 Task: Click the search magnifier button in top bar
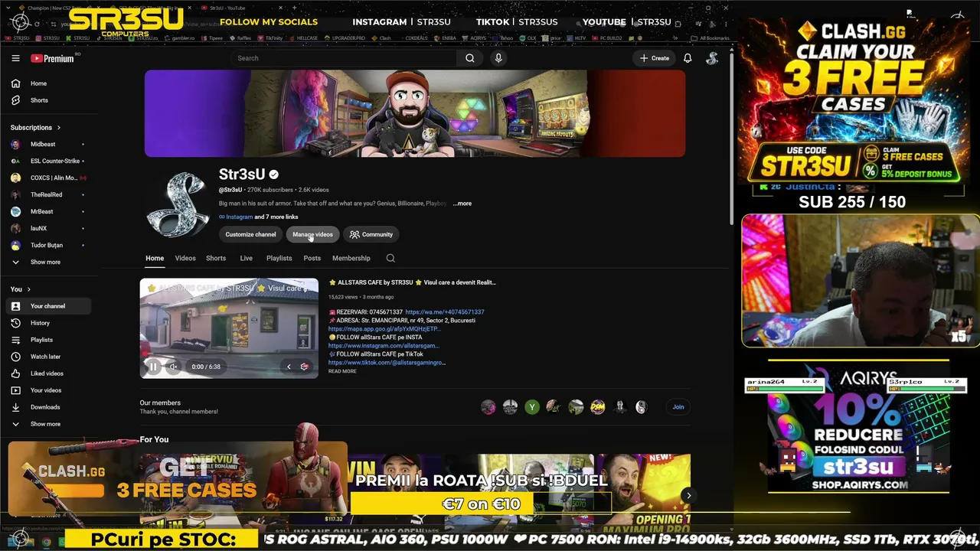click(x=470, y=58)
